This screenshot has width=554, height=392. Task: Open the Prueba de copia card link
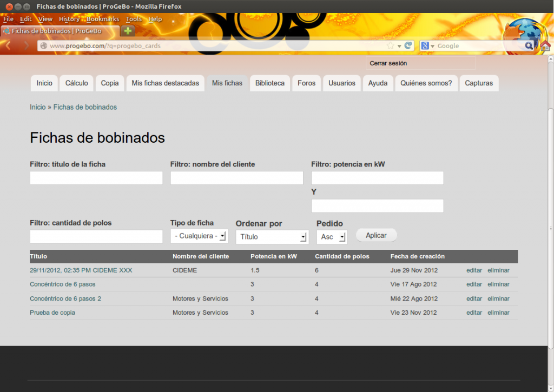pyautogui.click(x=52, y=313)
